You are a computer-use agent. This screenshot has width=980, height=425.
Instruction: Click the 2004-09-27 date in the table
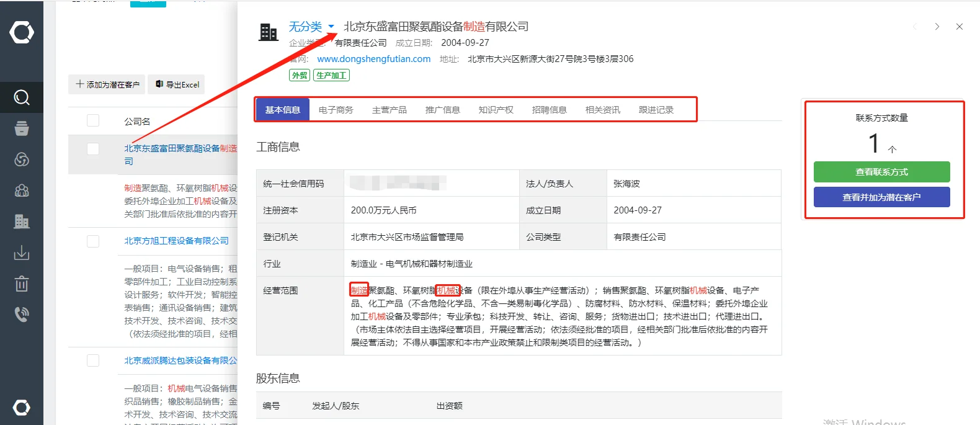pyautogui.click(x=638, y=210)
